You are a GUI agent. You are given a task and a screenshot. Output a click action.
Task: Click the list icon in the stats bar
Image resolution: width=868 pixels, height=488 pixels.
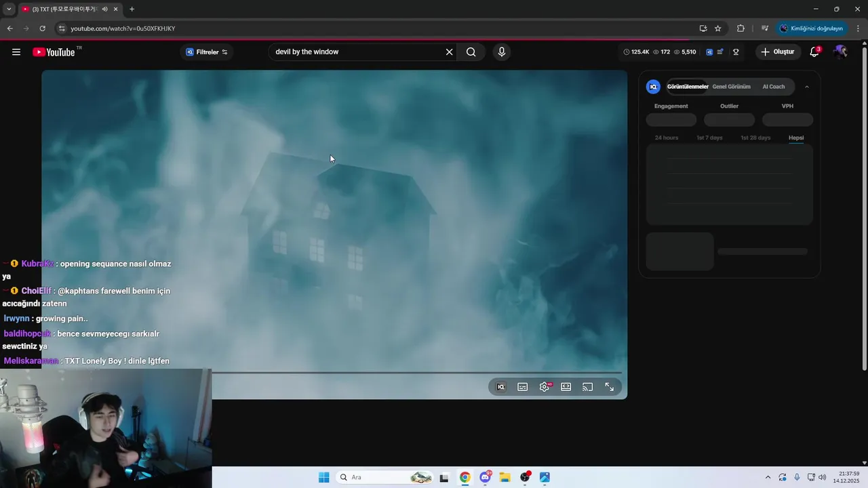tap(720, 52)
